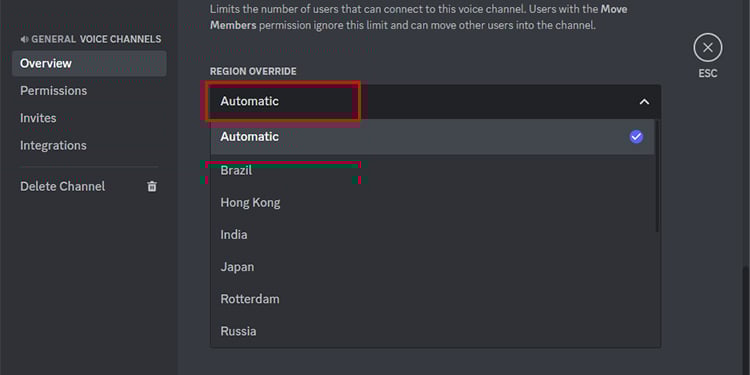Select Automatic in the region list
750x375 pixels.
[432, 137]
